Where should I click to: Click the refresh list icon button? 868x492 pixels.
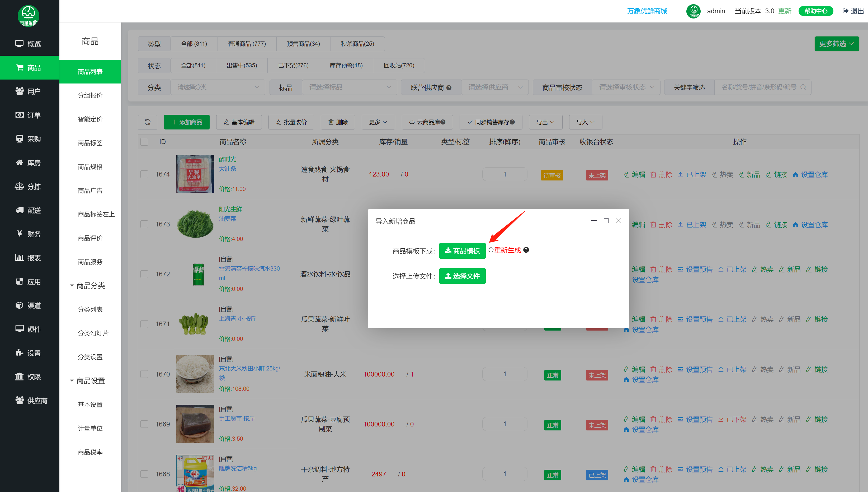[148, 122]
